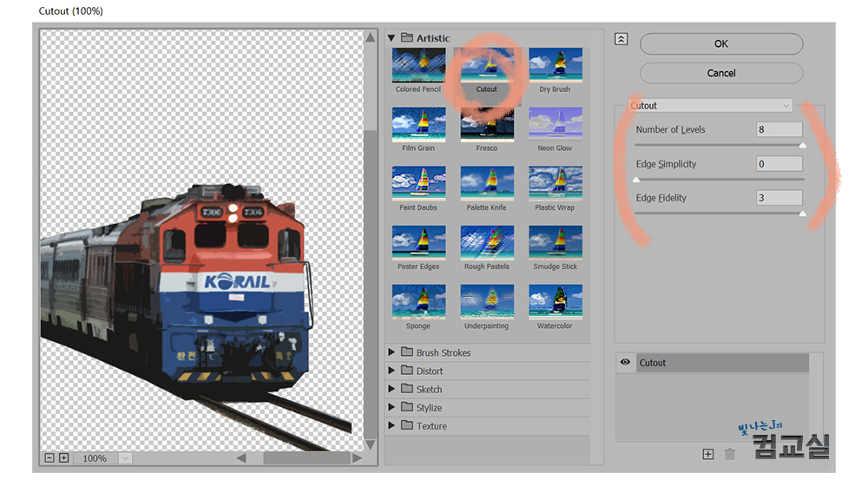Click the preview vertical scroll up arrow
The height and width of the screenshot is (480, 868).
point(371,37)
